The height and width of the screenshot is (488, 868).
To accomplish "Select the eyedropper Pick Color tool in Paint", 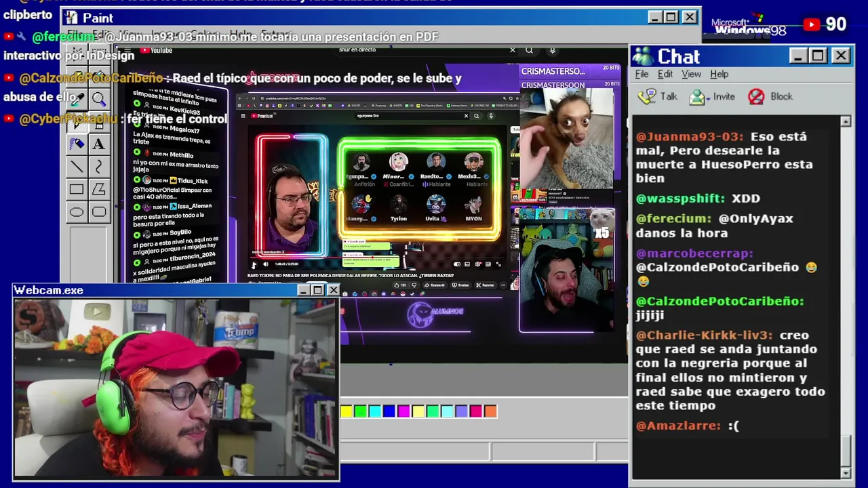I will pyautogui.click(x=77, y=100).
